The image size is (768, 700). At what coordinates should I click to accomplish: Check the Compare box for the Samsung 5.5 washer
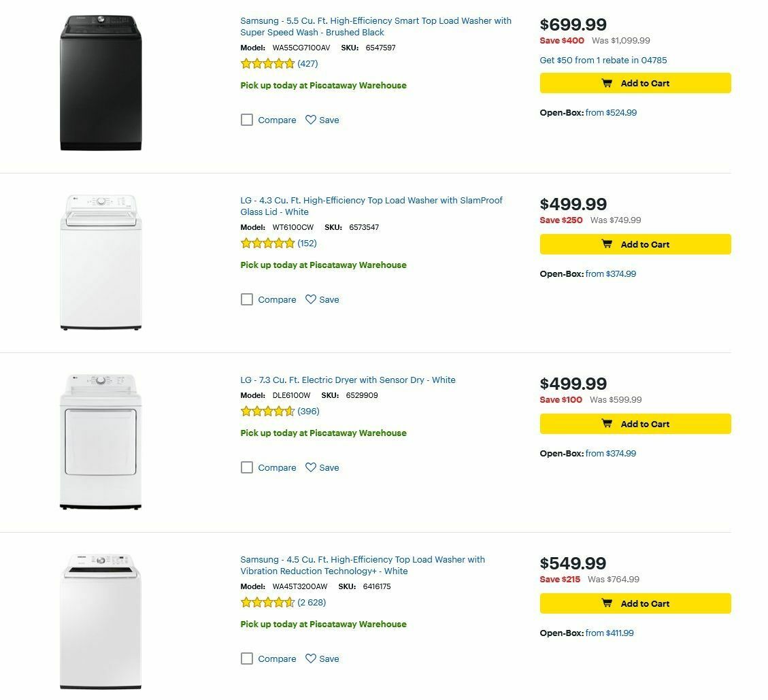(246, 120)
